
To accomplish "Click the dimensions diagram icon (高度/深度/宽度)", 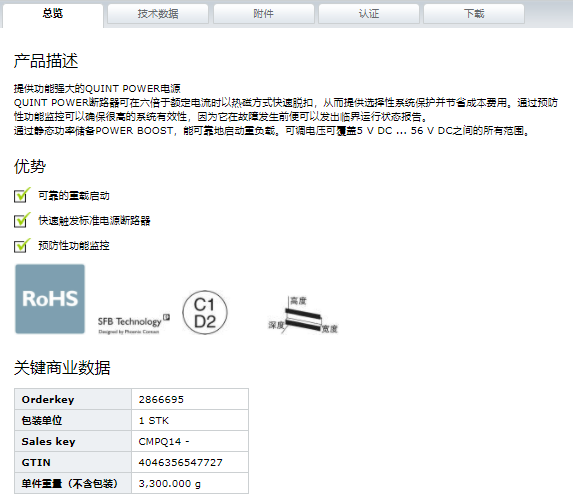I will click(303, 315).
